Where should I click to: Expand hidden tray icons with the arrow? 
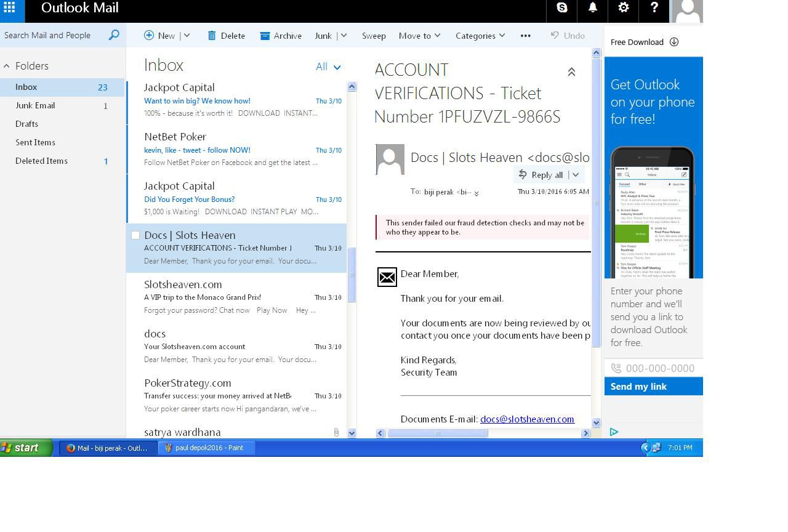click(645, 448)
